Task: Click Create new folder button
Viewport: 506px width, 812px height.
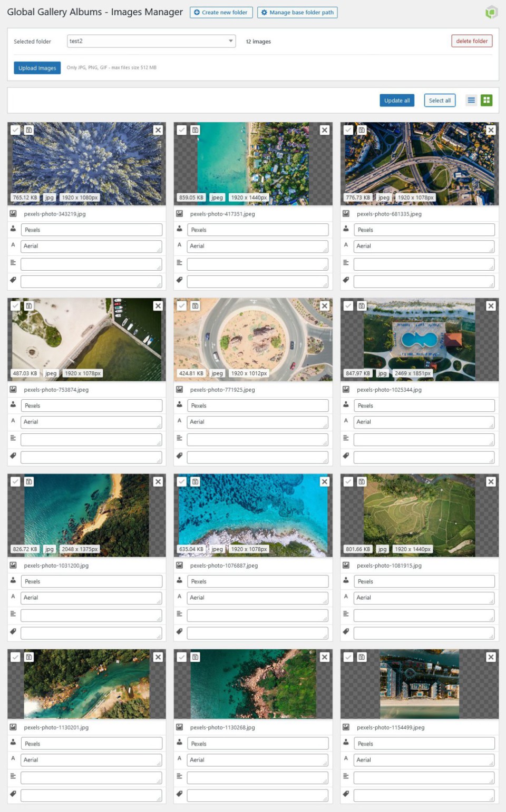Action: pos(221,12)
